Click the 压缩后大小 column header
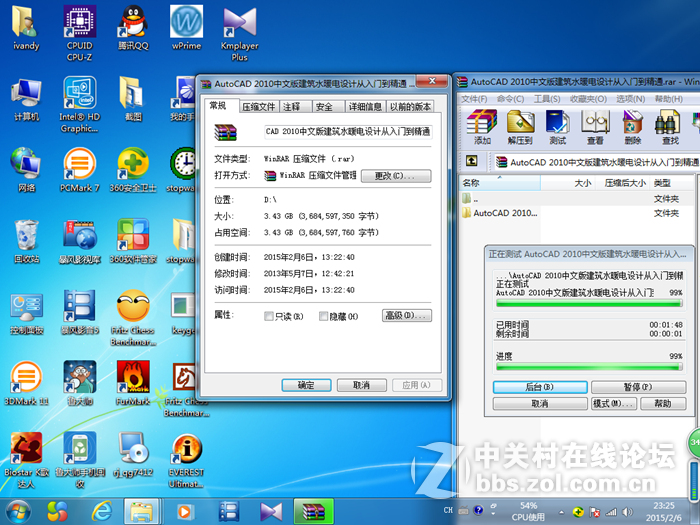The width and height of the screenshot is (700, 525). (x=625, y=183)
